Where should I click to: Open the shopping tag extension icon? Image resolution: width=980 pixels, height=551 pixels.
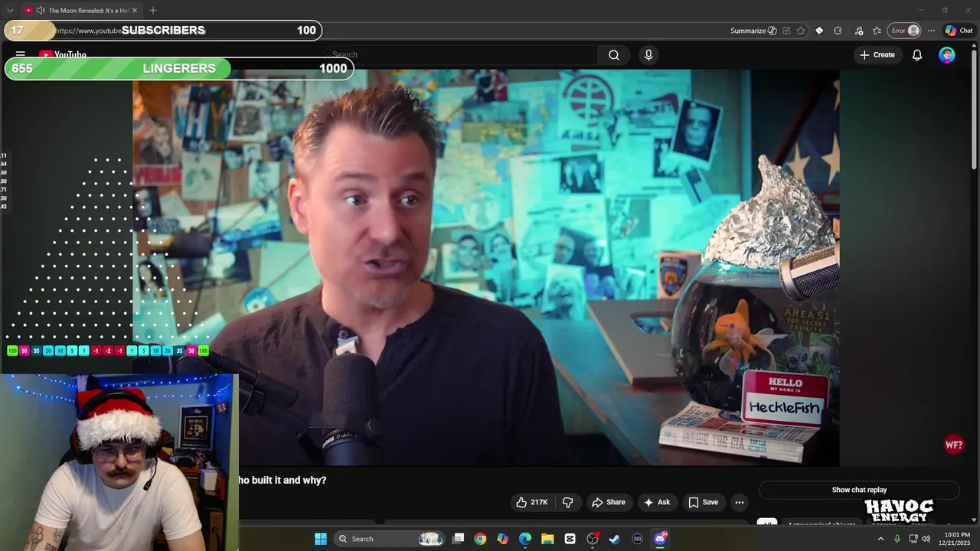point(819,31)
